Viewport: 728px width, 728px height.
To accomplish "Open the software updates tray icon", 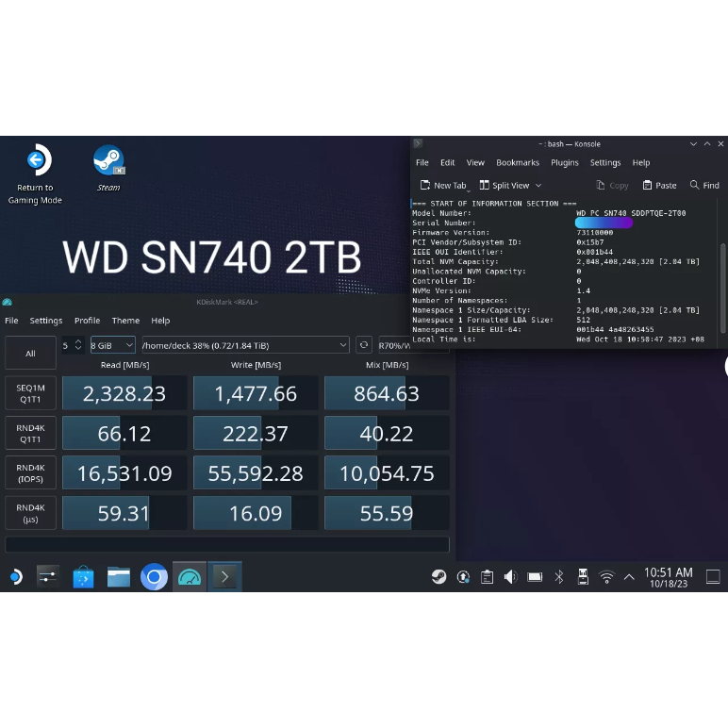I will [463, 577].
